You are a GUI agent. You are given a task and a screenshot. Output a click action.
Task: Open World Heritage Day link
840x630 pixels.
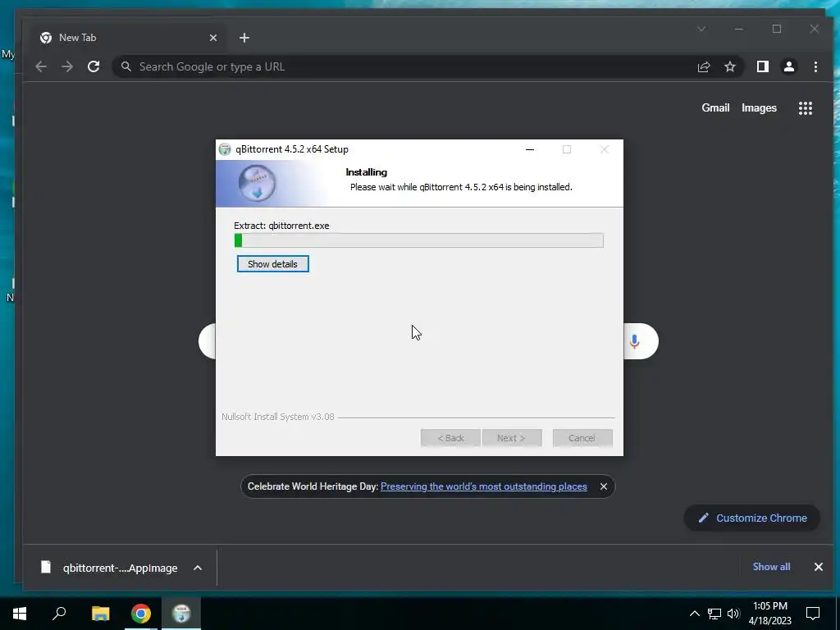pos(484,486)
